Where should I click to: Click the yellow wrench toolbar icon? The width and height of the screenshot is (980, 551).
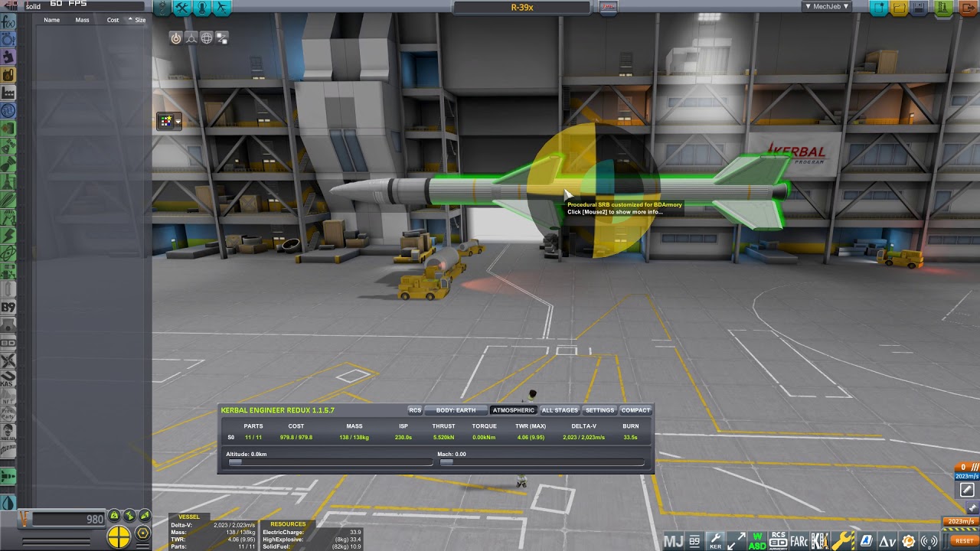[x=842, y=541]
